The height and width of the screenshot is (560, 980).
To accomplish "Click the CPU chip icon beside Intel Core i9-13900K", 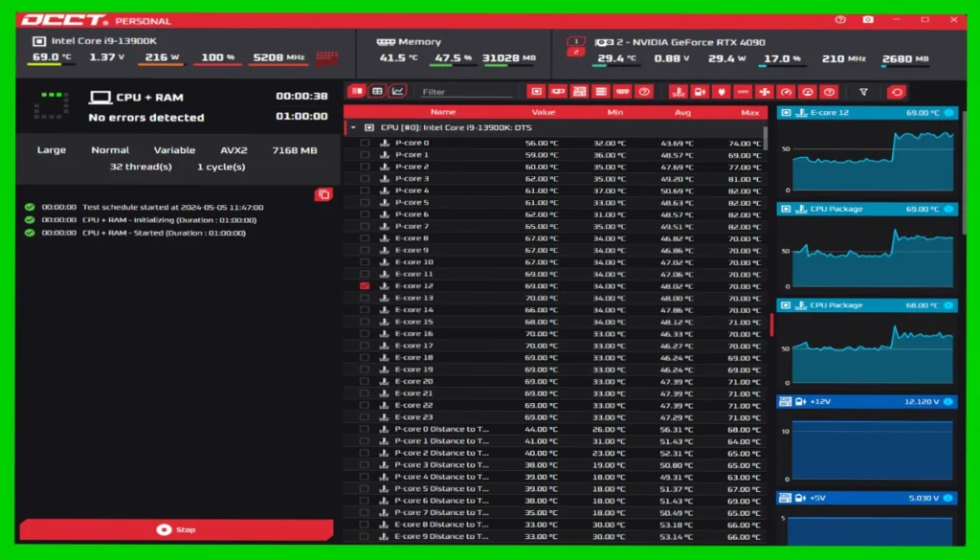I will pos(38,41).
